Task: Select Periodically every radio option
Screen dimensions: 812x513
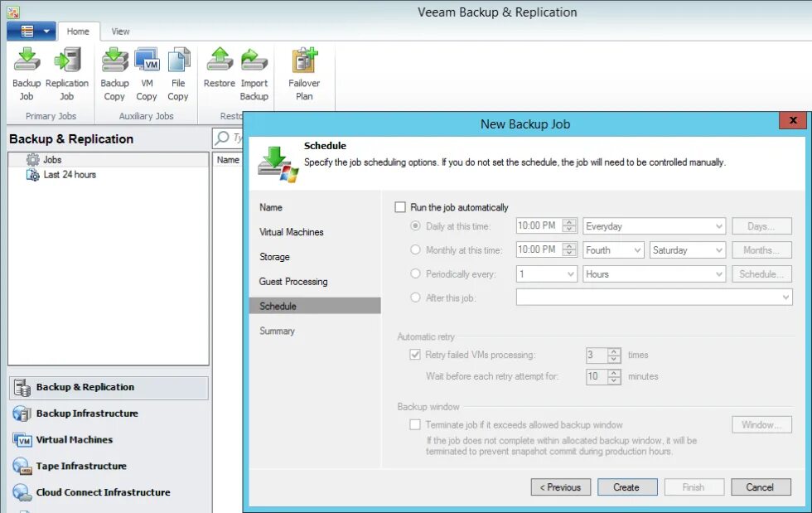Action: tap(415, 273)
